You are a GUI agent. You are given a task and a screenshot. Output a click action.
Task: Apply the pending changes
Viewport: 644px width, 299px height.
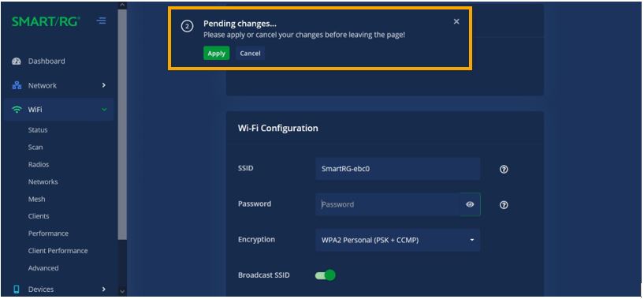tap(217, 53)
